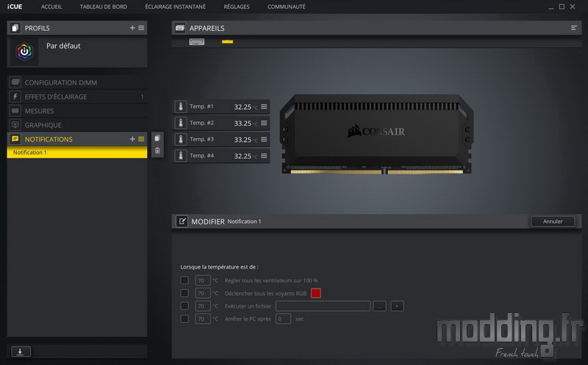588x365 pixels.
Task: Open the Graphique section
Action: [77, 125]
